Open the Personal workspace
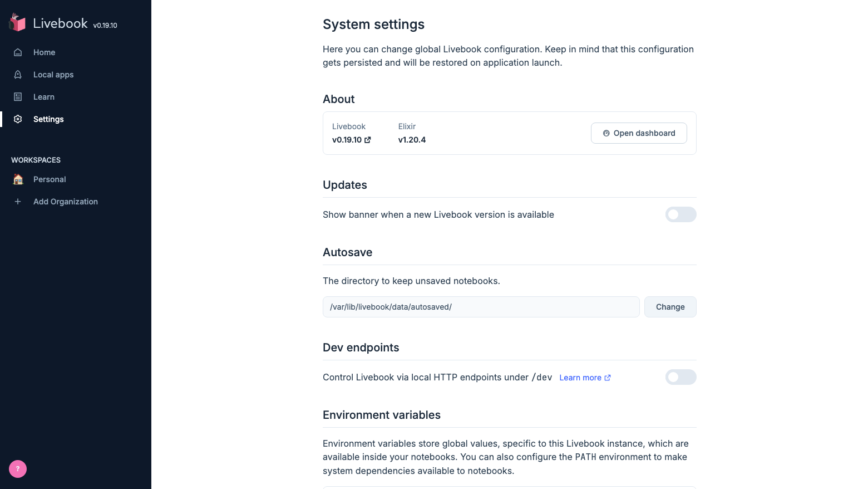Image resolution: width=868 pixels, height=489 pixels. [x=50, y=179]
